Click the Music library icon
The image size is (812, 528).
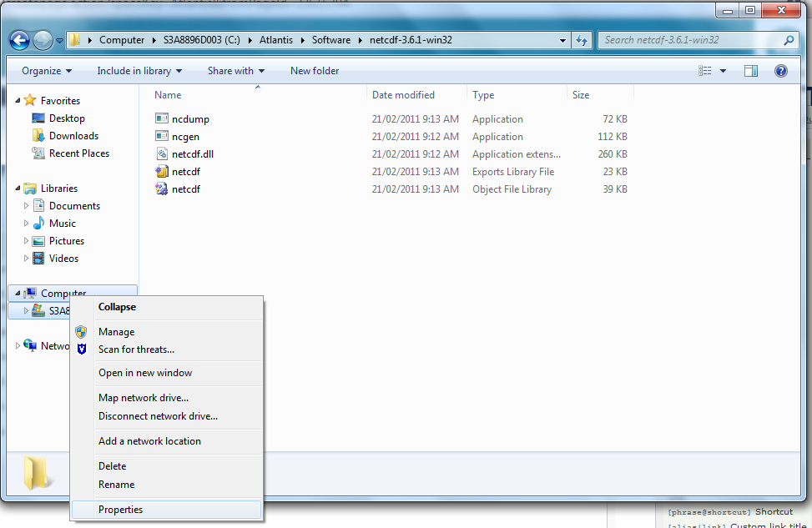[x=38, y=224]
